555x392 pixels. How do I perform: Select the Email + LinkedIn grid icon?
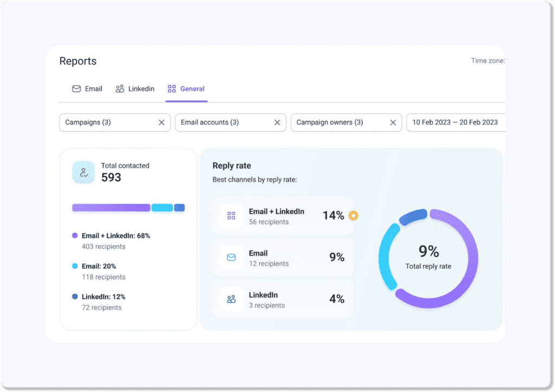[231, 215]
